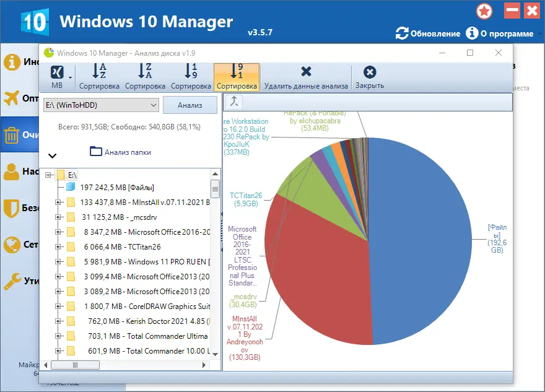Click the horizontal scrollbar left arrow

pos(46,365)
